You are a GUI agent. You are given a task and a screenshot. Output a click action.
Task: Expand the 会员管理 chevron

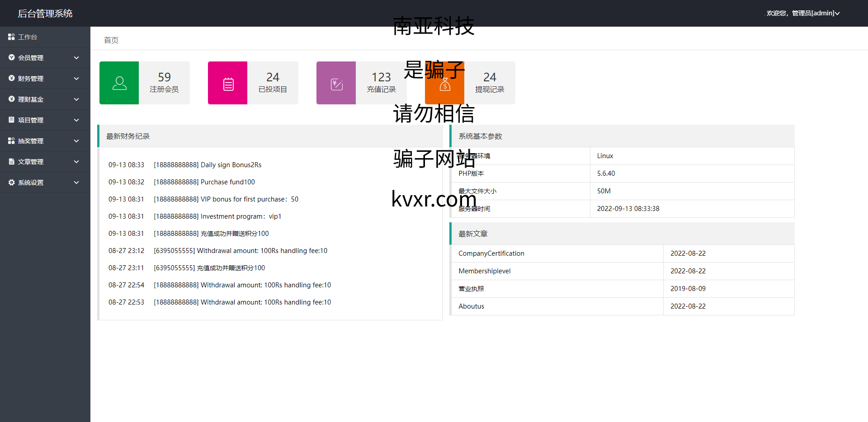pos(76,58)
